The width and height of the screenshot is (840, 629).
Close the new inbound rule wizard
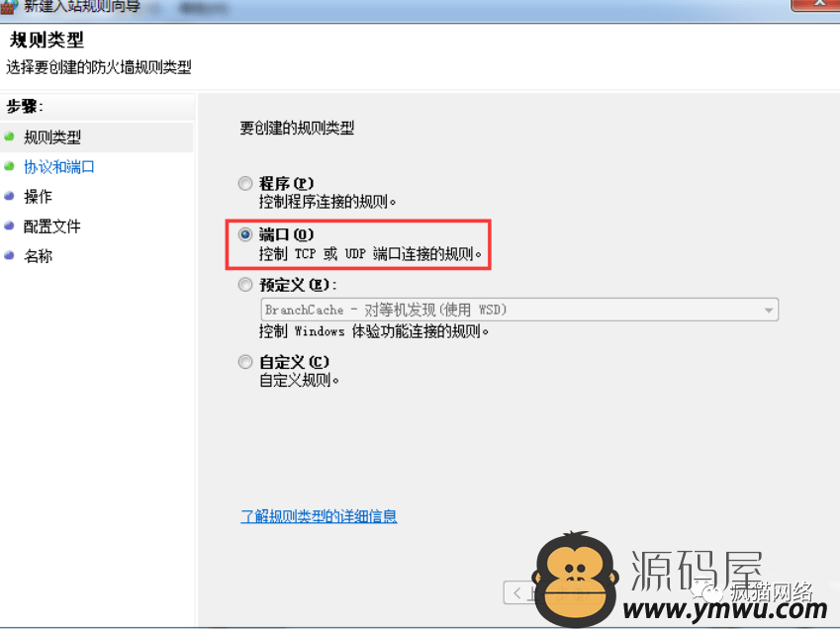click(816, 4)
